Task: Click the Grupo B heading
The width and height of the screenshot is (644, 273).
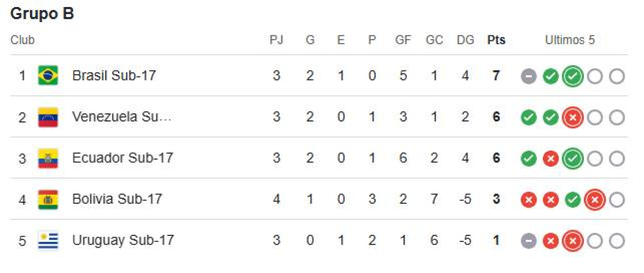Action: pos(42,15)
